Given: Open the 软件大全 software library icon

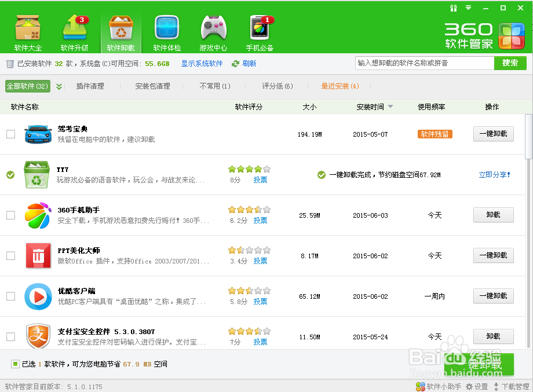Looking at the screenshot, I should coord(28,33).
